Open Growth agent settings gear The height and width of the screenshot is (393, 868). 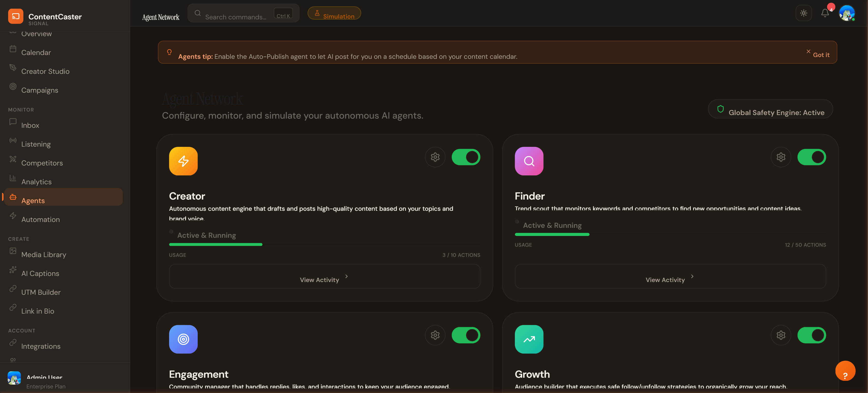781,335
